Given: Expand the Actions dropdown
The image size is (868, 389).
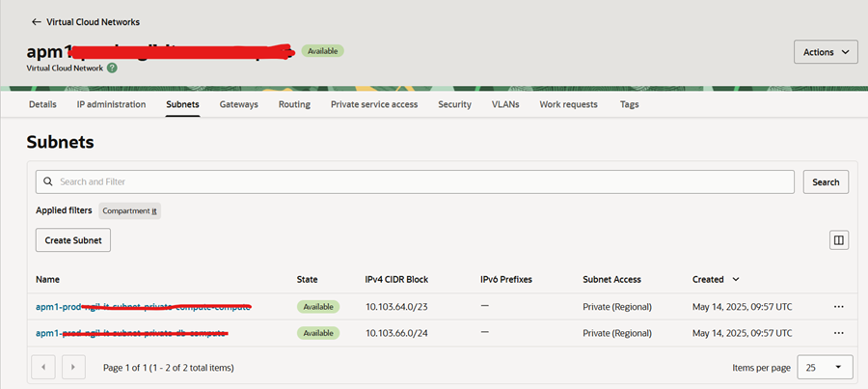Looking at the screenshot, I should tap(825, 52).
